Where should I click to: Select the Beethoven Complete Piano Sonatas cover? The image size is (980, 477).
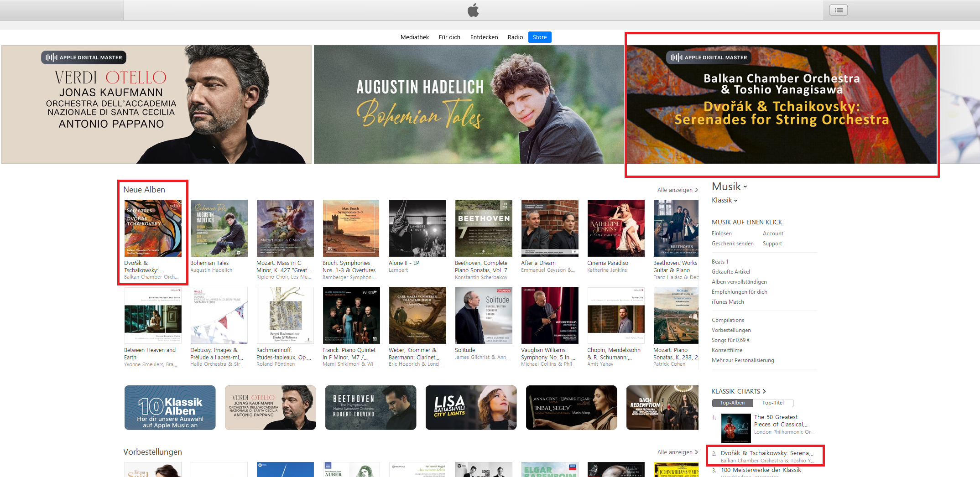point(484,228)
